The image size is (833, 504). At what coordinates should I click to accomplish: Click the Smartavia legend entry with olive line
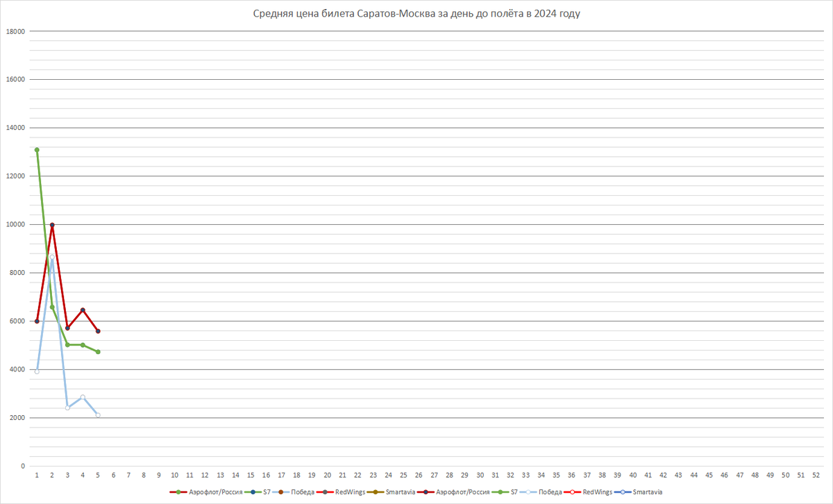(x=391, y=492)
